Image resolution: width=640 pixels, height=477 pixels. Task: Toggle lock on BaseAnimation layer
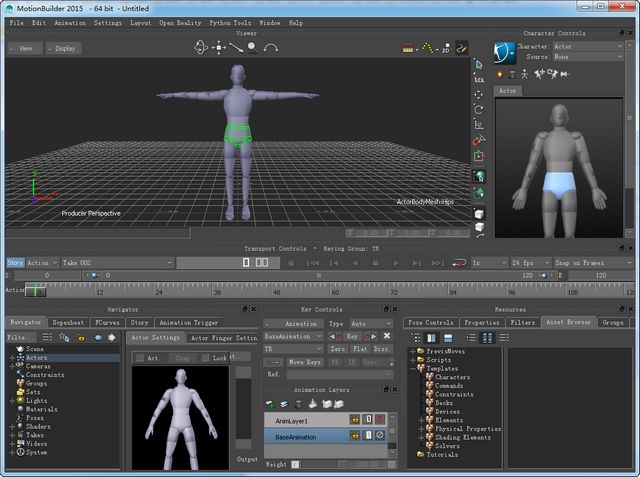coord(354,435)
